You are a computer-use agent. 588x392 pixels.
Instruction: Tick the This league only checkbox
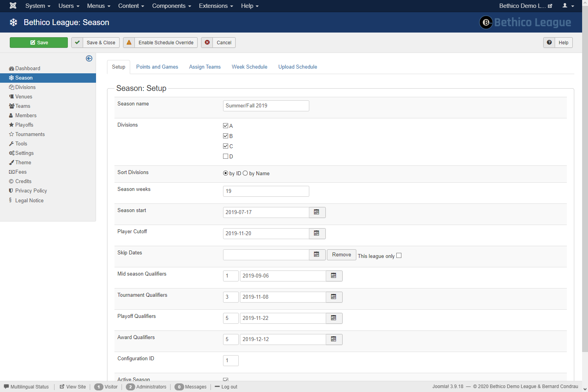point(399,256)
